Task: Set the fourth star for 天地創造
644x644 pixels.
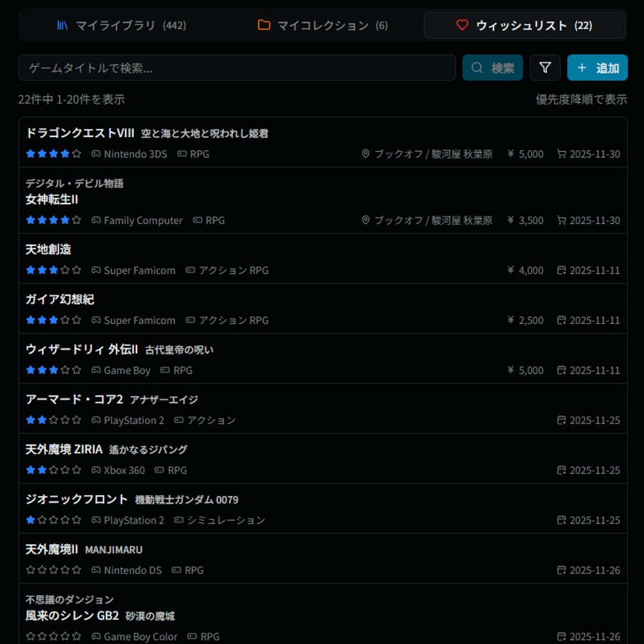Action: coord(65,270)
